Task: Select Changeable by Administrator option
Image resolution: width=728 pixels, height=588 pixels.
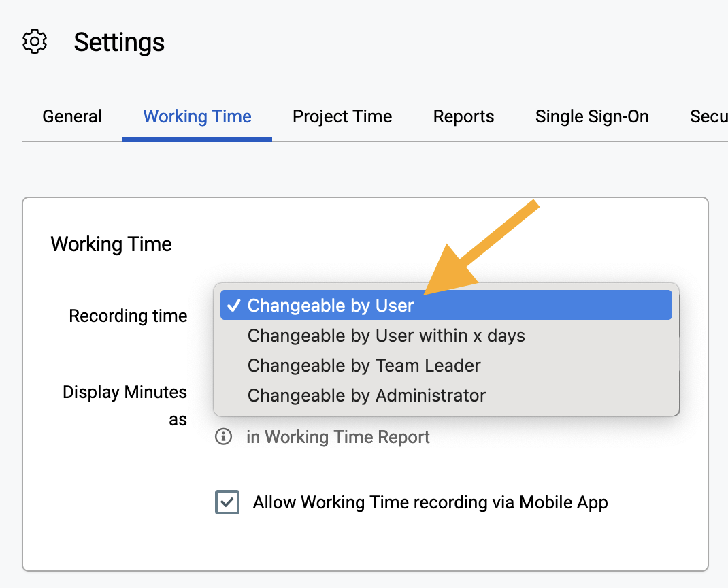Action: 446,395
